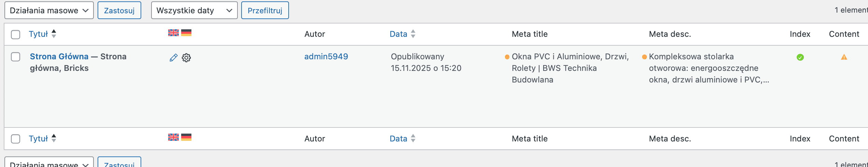This screenshot has width=868, height=167.
Task: Open the top Działania masowe dropdown
Action: point(49,11)
